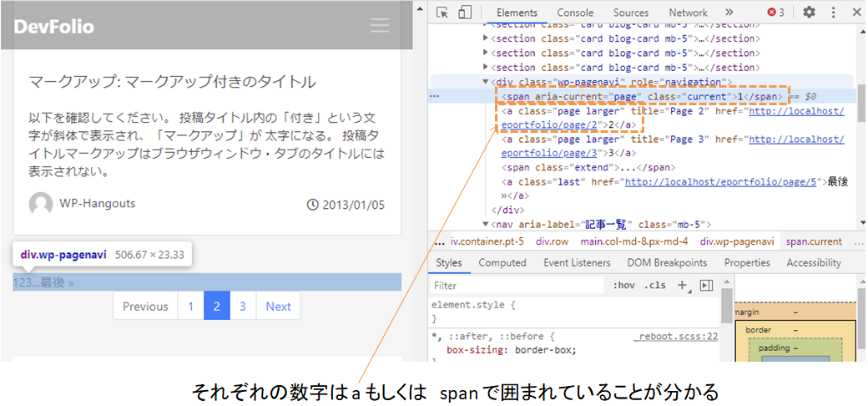Collapse the div wp-pagenavi node
The width and height of the screenshot is (868, 406).
click(x=486, y=82)
